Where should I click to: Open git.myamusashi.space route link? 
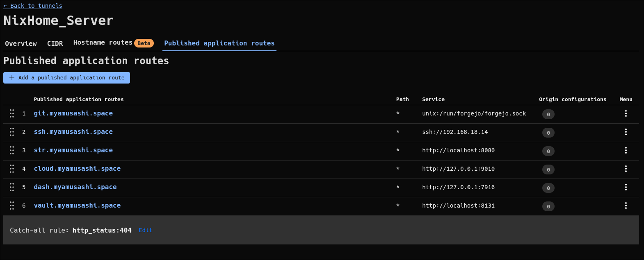point(73,113)
